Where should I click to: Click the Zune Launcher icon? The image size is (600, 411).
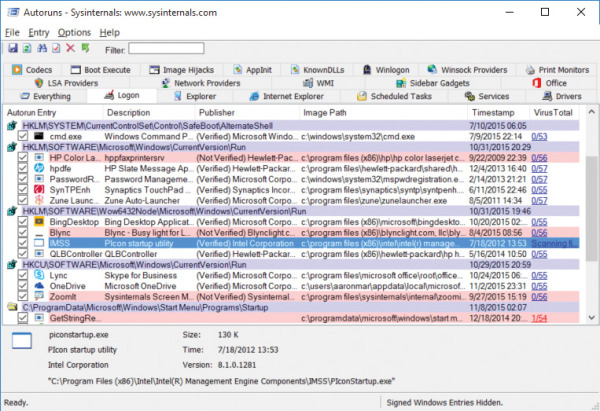[x=39, y=201]
